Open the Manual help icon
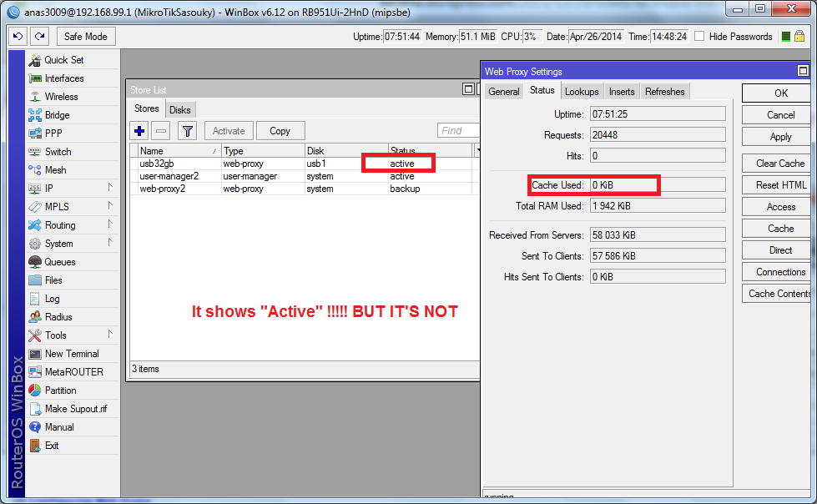Screen dimensions: 817x504 tap(35, 427)
